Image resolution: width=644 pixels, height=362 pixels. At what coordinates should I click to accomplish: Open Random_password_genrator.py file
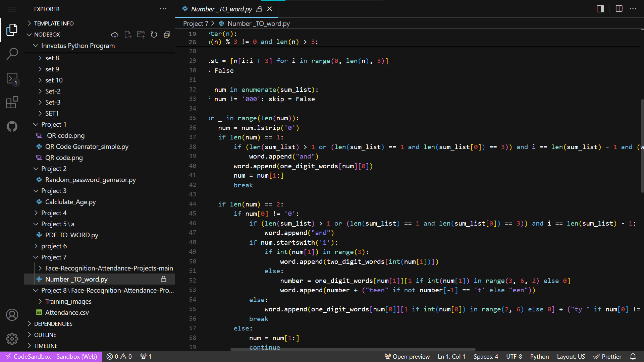click(100, 180)
